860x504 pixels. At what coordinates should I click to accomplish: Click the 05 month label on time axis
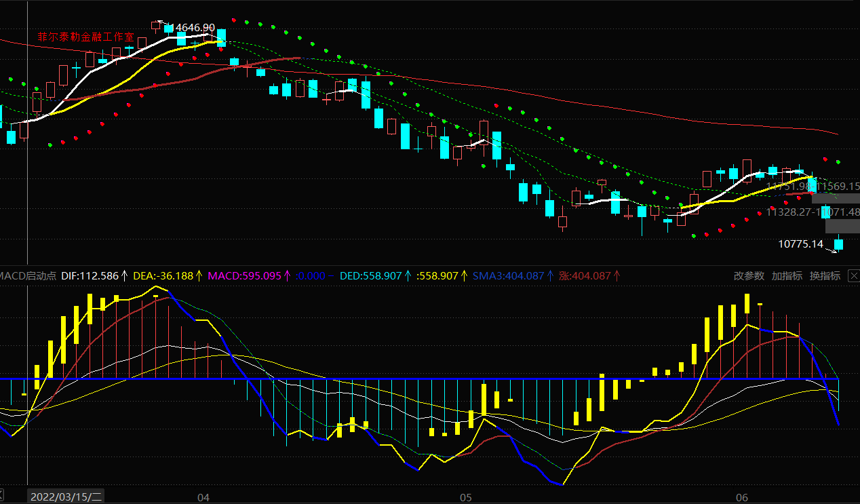point(465,497)
